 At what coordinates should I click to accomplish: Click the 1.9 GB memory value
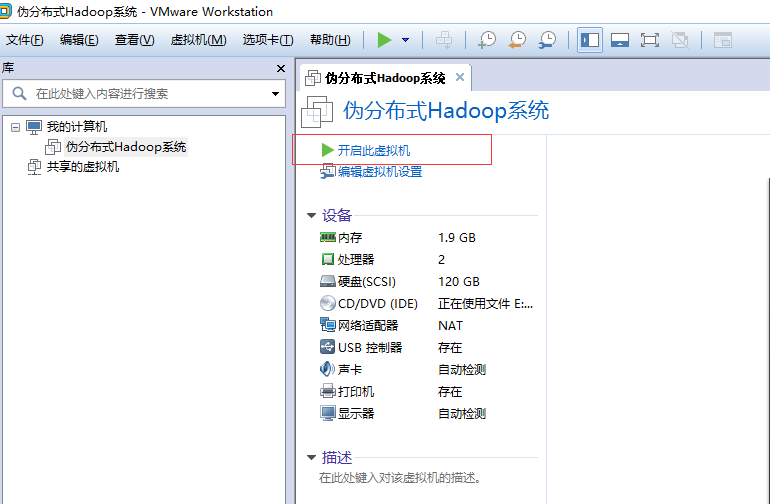point(457,237)
